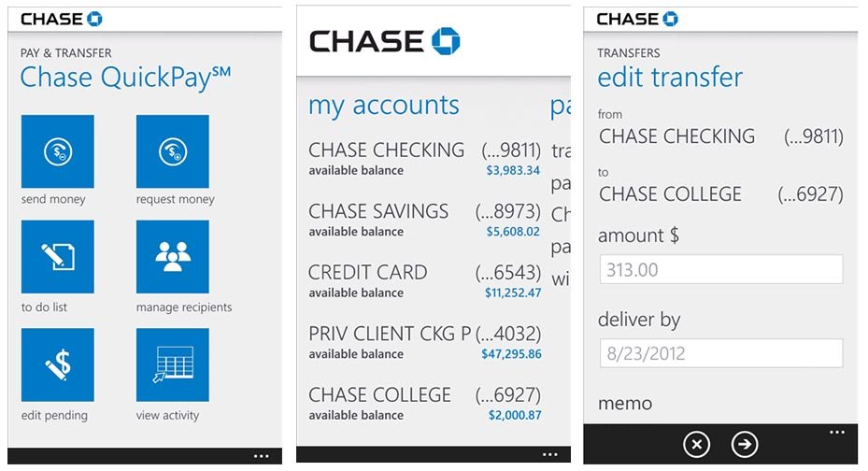
Task: Tap the send money tile
Action: [57, 151]
